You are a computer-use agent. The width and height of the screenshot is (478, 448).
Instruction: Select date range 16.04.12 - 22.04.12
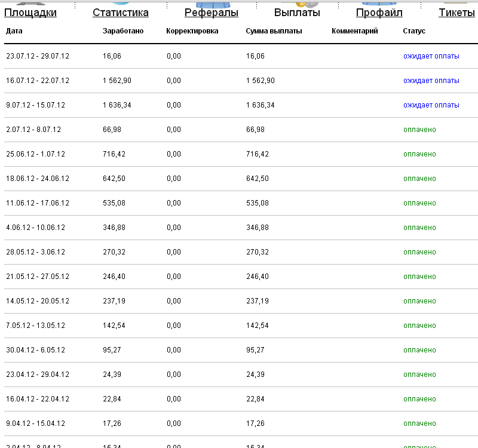coord(38,399)
